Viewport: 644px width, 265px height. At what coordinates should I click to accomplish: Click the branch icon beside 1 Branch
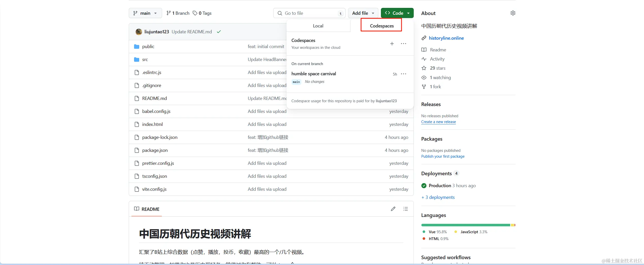(168, 13)
